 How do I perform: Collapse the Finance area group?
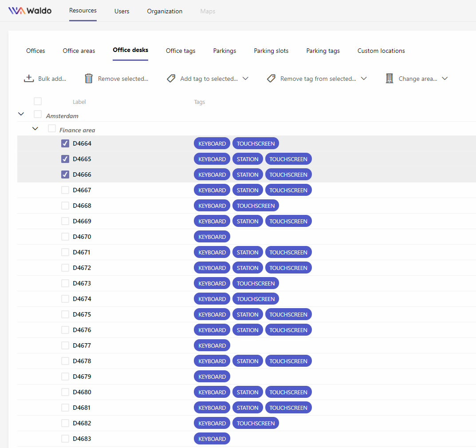(x=35, y=128)
